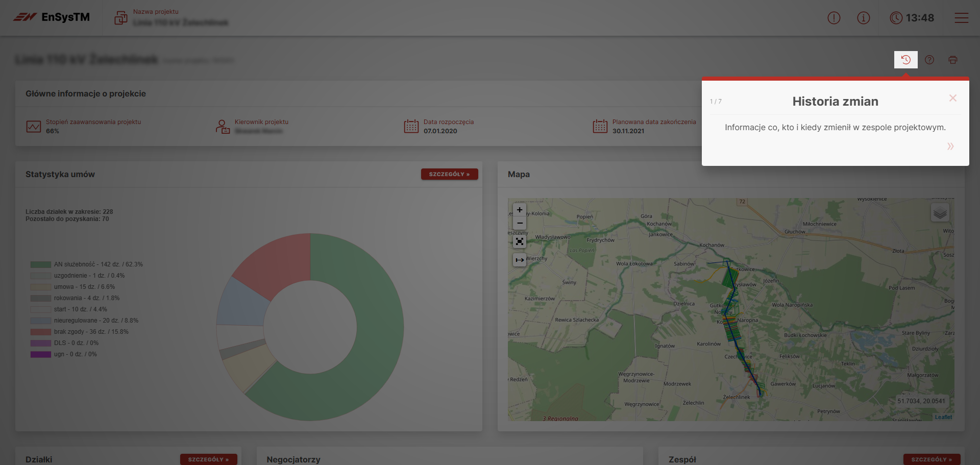
Task: Close the Historia zmian tooltip
Action: pos(952,98)
